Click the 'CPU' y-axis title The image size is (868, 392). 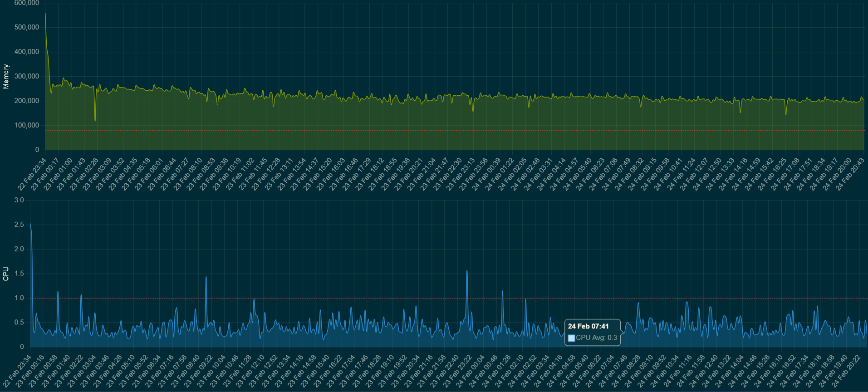(6, 274)
